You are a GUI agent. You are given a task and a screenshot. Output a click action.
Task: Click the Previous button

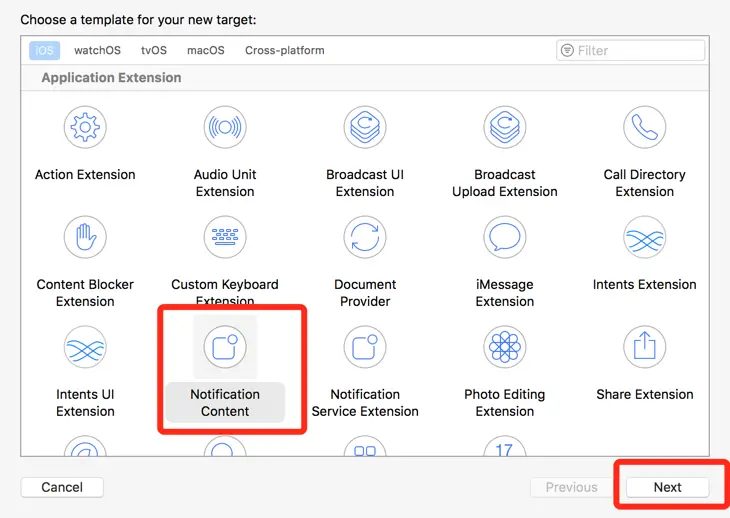[x=572, y=487]
